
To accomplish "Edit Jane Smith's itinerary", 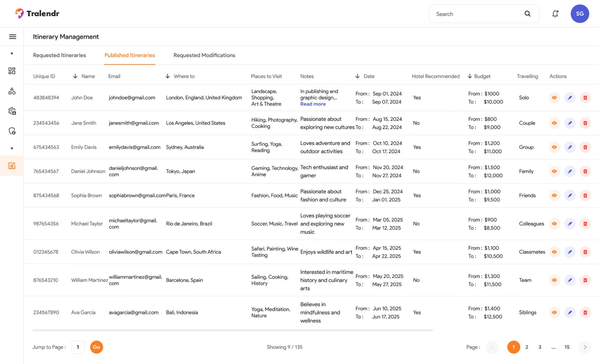I will [x=570, y=123].
